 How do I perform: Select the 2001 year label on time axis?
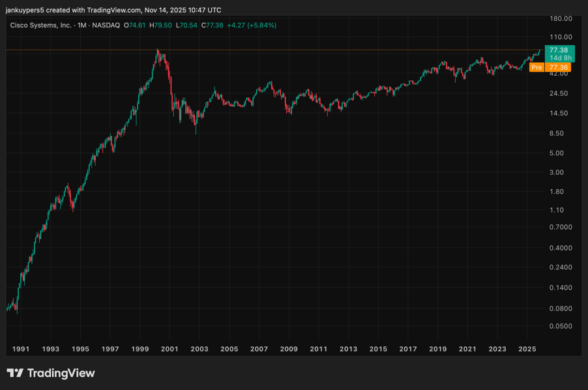(169, 349)
